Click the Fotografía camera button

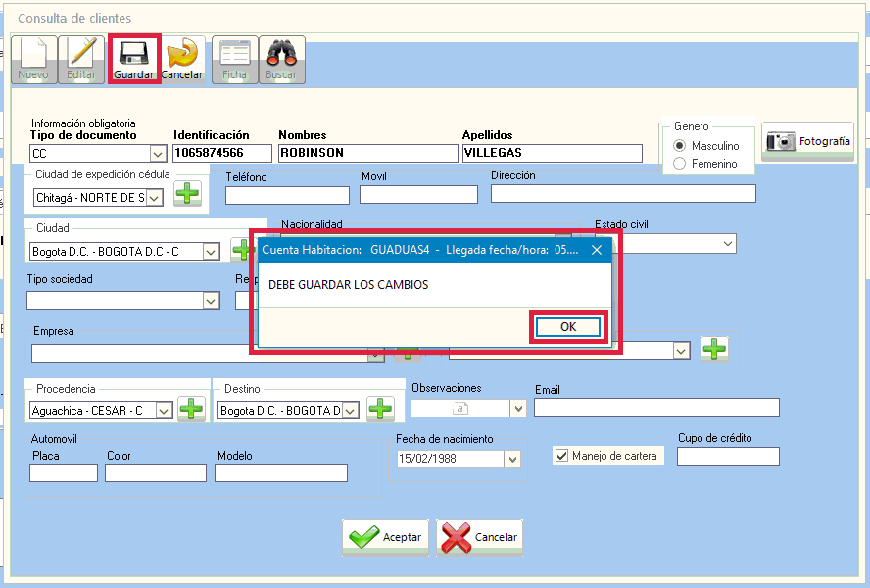[x=808, y=141]
